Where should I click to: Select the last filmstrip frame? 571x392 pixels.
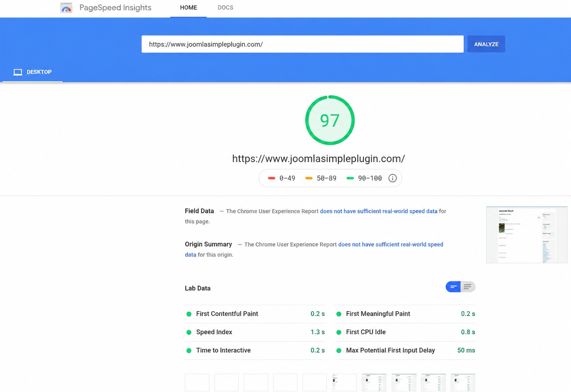coord(463,383)
